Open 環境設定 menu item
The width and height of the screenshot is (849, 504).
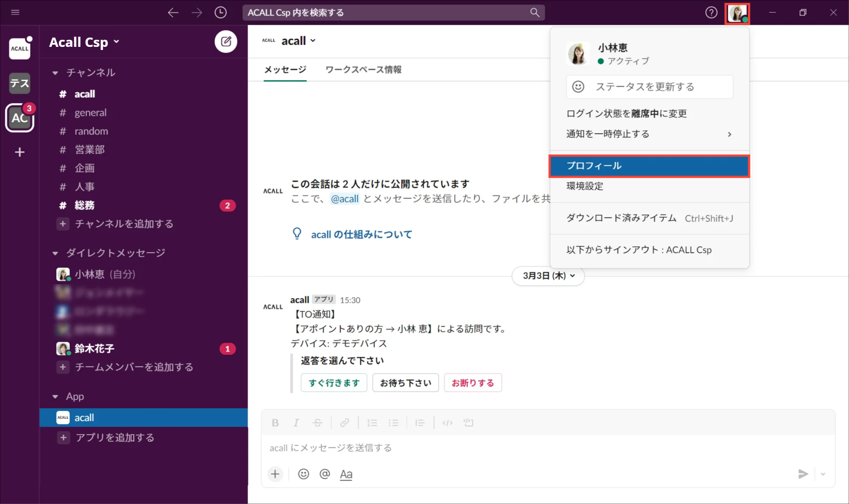649,186
